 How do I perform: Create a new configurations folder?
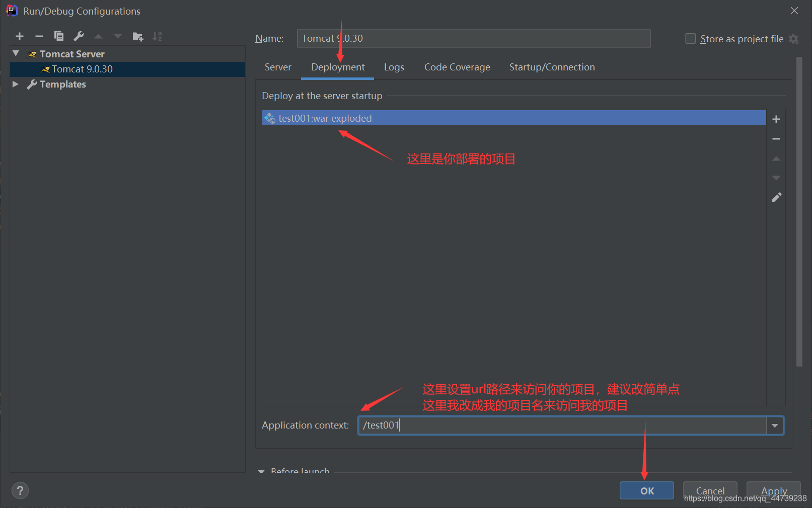[x=137, y=36]
